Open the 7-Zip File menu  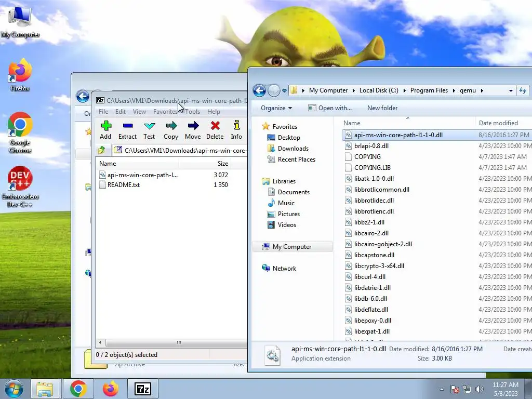[x=103, y=112]
